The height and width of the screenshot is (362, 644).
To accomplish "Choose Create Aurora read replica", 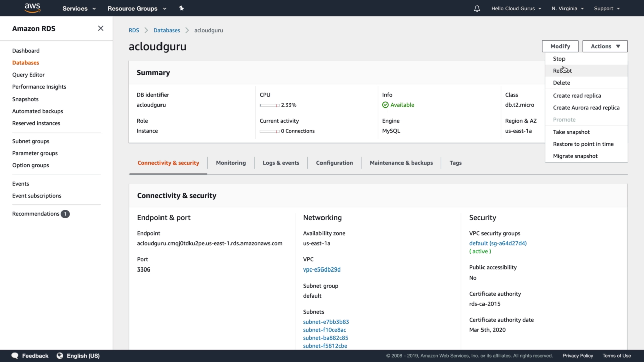I will click(587, 108).
